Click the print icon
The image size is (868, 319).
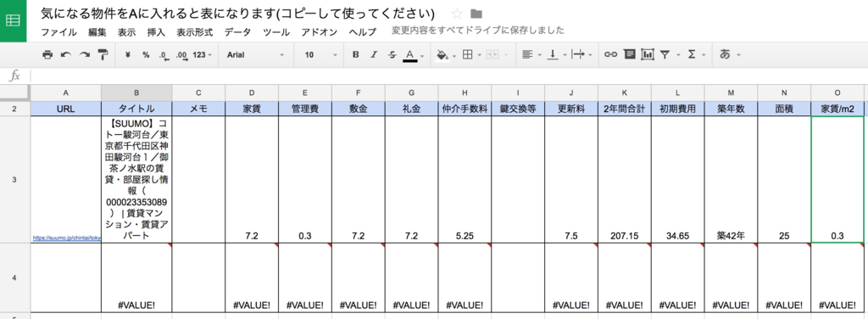47,54
